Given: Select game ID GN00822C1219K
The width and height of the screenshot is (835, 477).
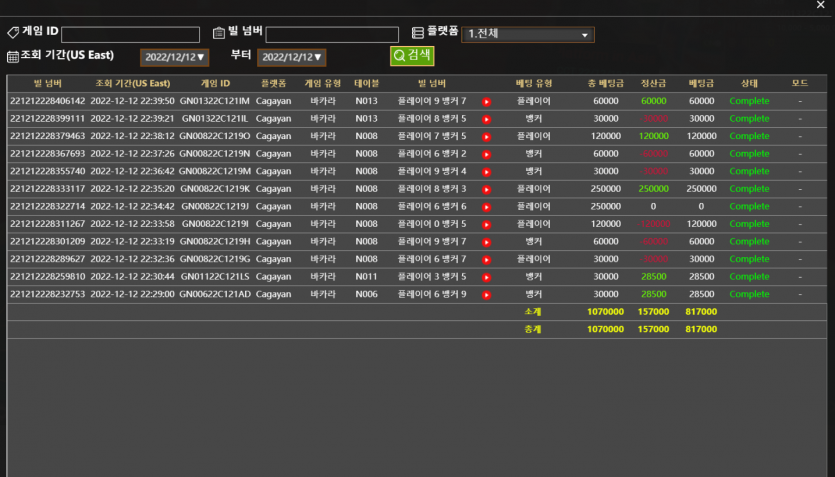Looking at the screenshot, I should 215,189.
